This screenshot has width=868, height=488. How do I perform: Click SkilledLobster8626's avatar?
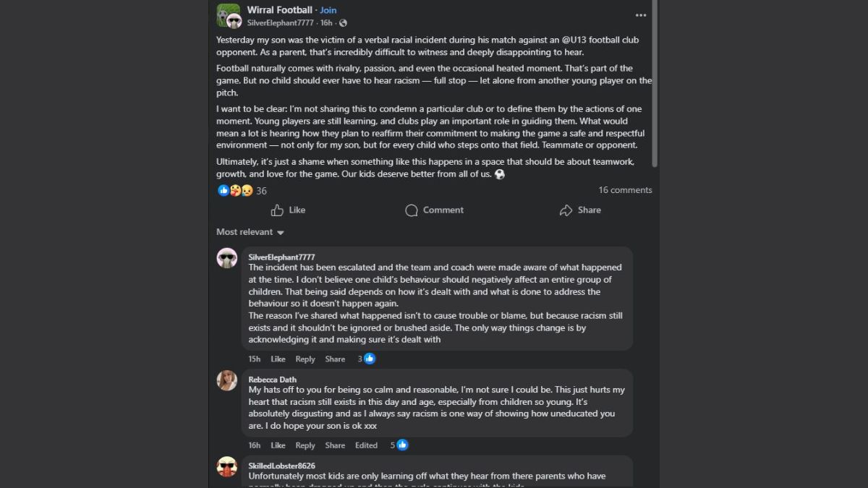(227, 466)
